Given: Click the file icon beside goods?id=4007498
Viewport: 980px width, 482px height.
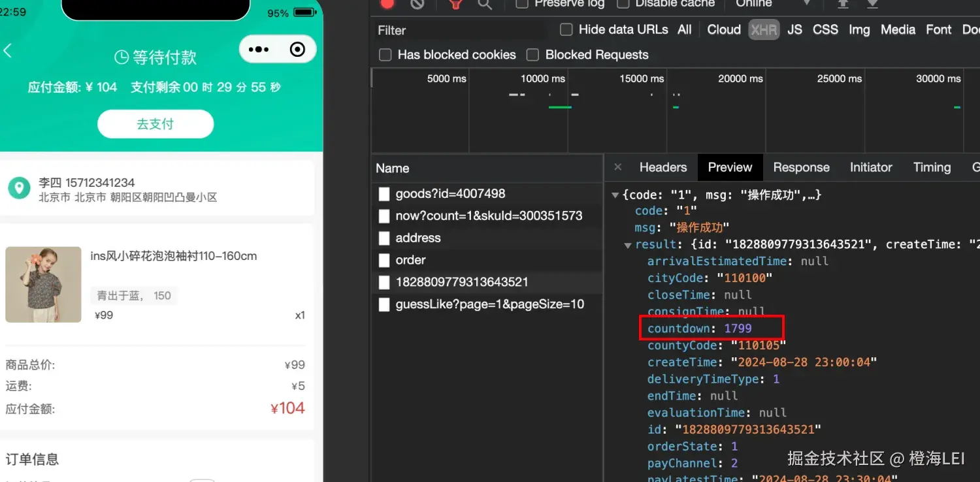Looking at the screenshot, I should [384, 194].
